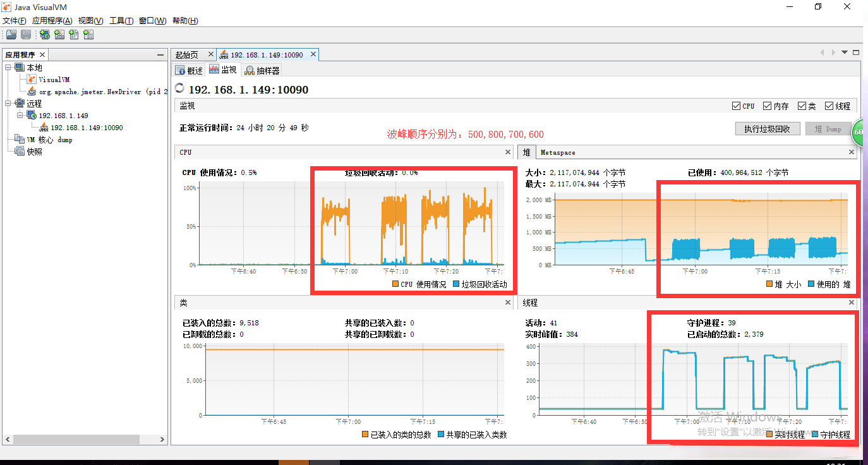
Task: Click the JMX icon beside 192.168.1.149:10090 in tree
Action: (x=44, y=128)
